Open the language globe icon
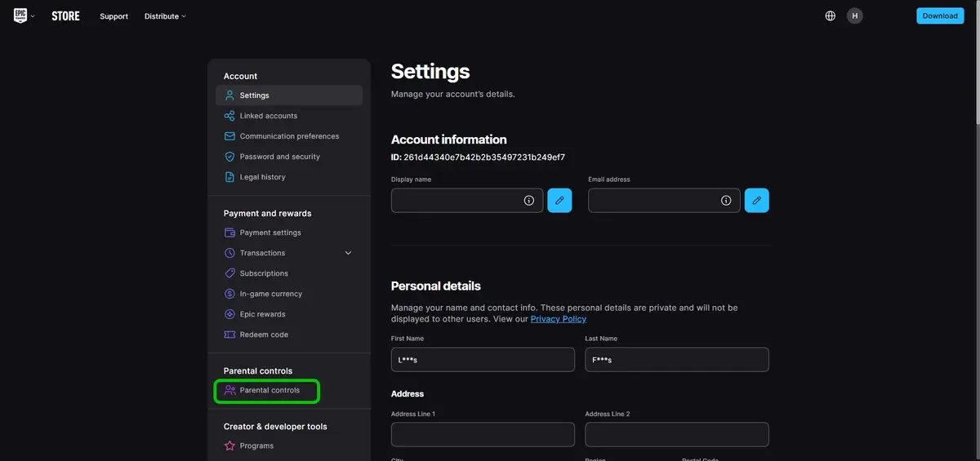980x461 pixels. (x=831, y=16)
